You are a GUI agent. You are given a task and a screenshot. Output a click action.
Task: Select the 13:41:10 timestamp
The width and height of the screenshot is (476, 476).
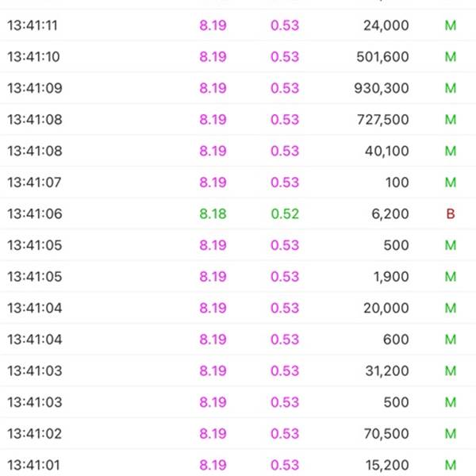click(33, 57)
